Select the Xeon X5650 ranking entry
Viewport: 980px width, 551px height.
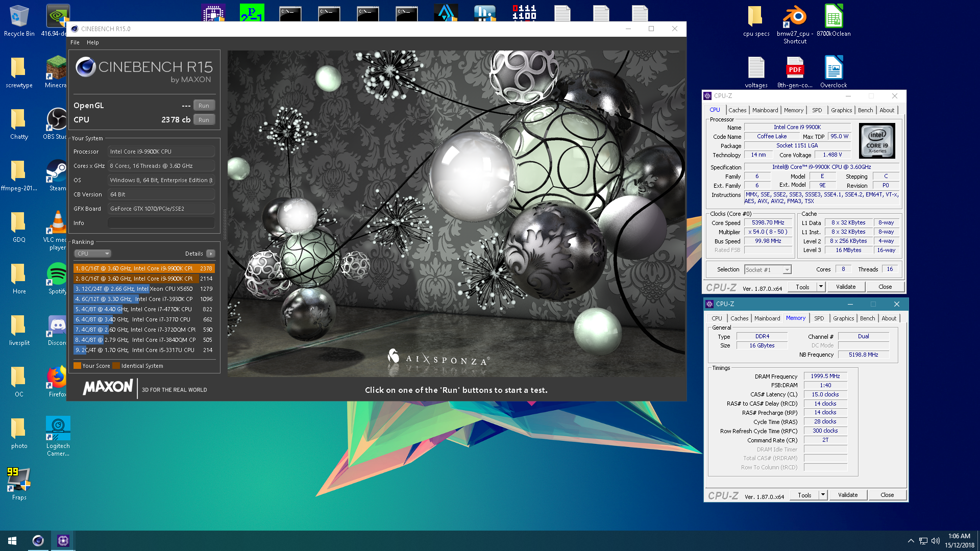pos(143,289)
